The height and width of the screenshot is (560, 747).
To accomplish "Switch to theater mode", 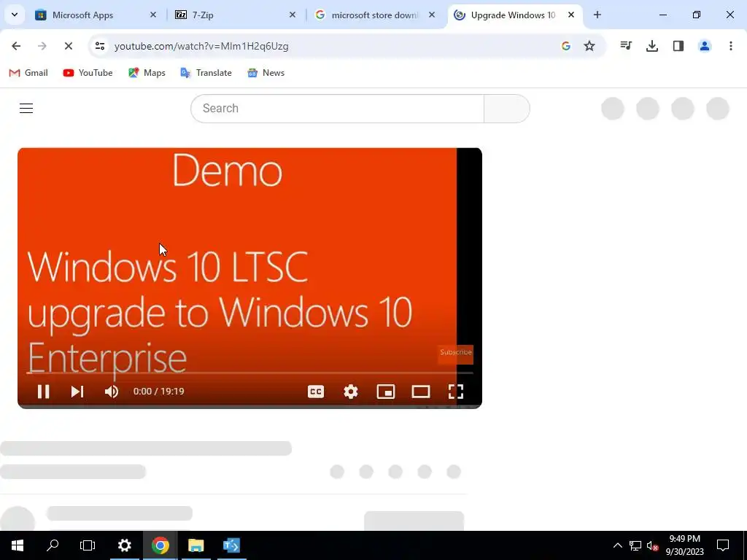I will [x=421, y=392].
